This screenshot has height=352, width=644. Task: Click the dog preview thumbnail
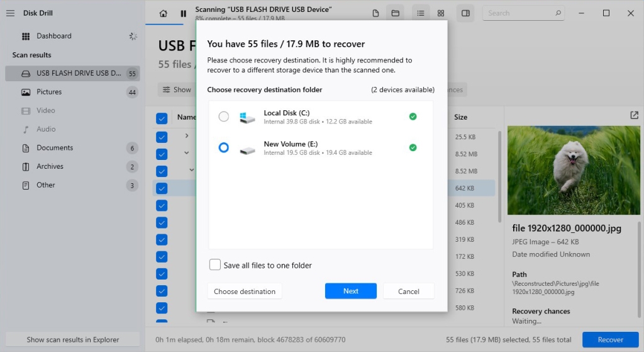click(x=574, y=170)
